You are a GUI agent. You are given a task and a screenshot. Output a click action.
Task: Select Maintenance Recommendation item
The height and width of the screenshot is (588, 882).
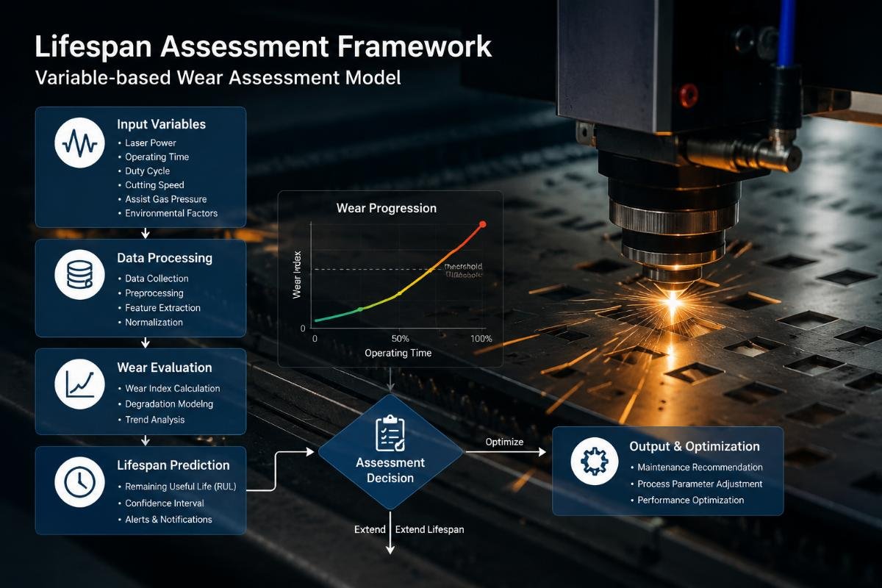click(x=700, y=467)
